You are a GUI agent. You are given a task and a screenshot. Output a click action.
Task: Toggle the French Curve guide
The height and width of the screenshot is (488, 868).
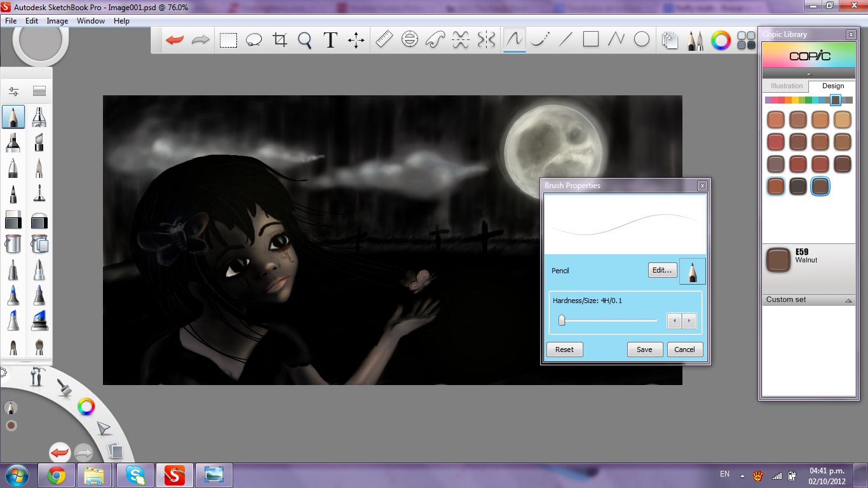click(435, 40)
